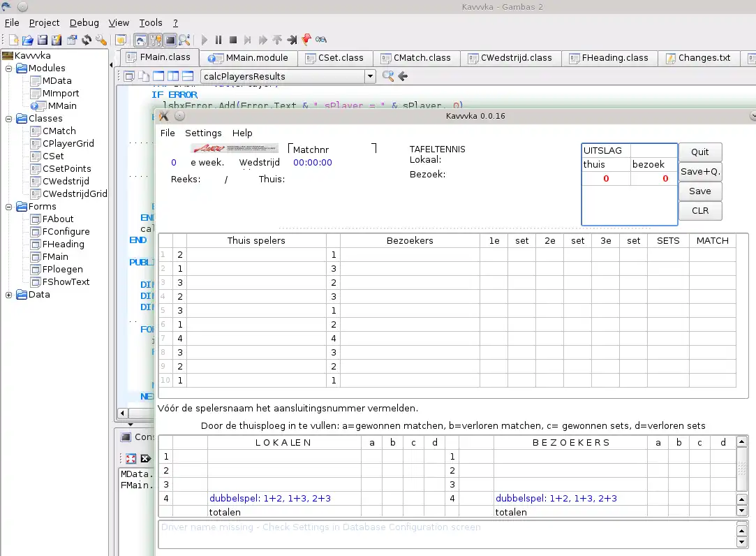Toggle the properties panel toolbar button
This screenshot has height=556, width=756.
click(x=155, y=41)
